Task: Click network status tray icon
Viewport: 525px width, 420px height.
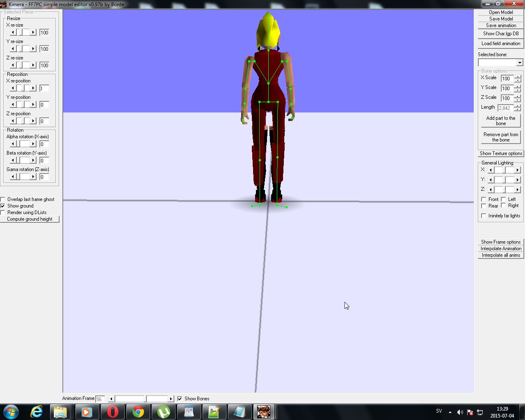Action: [480, 412]
